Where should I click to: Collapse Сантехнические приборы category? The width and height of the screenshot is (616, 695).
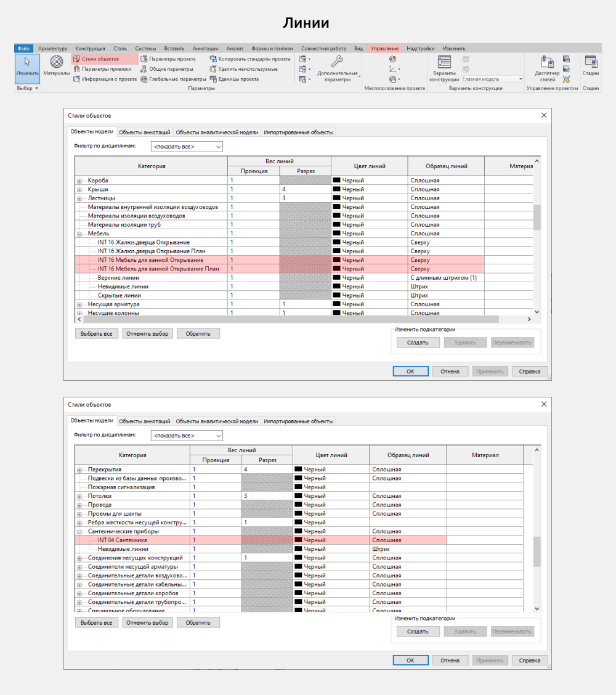[x=79, y=532]
